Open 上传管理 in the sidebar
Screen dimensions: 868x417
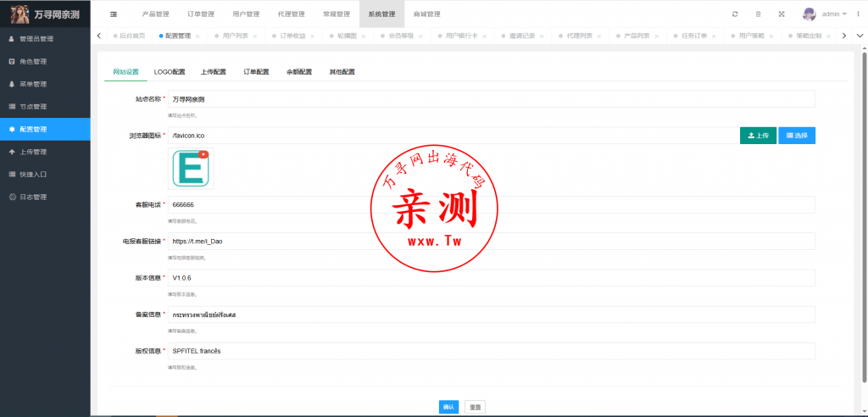coord(45,152)
